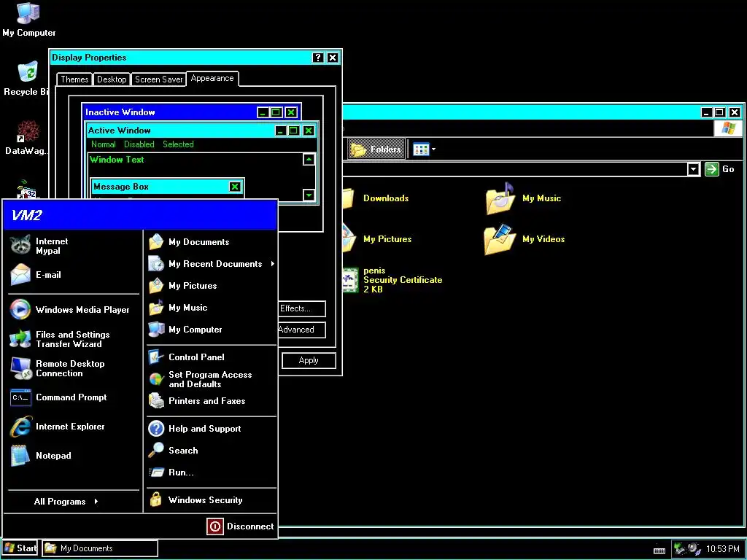Toggle the Folders pane button in Explorer
747x560 pixels.
click(376, 149)
